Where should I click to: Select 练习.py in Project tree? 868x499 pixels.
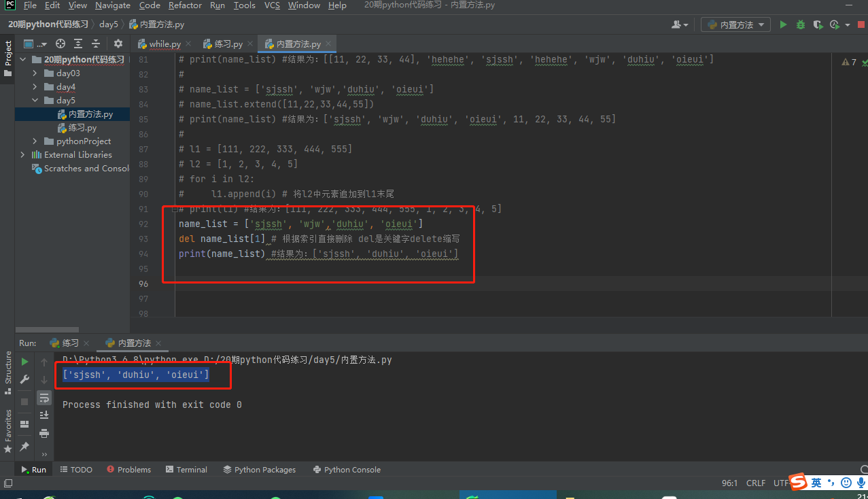[76, 128]
